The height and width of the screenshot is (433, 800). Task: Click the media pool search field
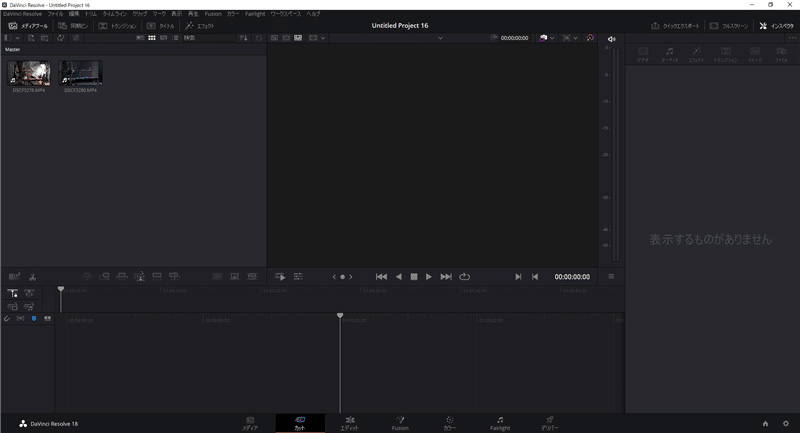[x=208, y=38]
